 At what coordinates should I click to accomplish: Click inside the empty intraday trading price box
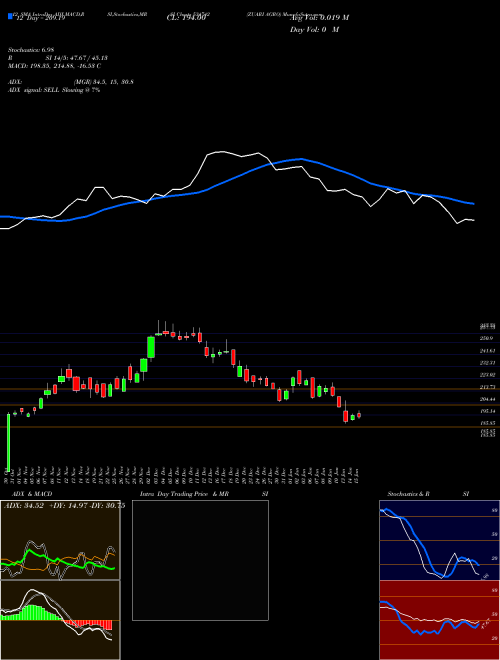[200, 560]
